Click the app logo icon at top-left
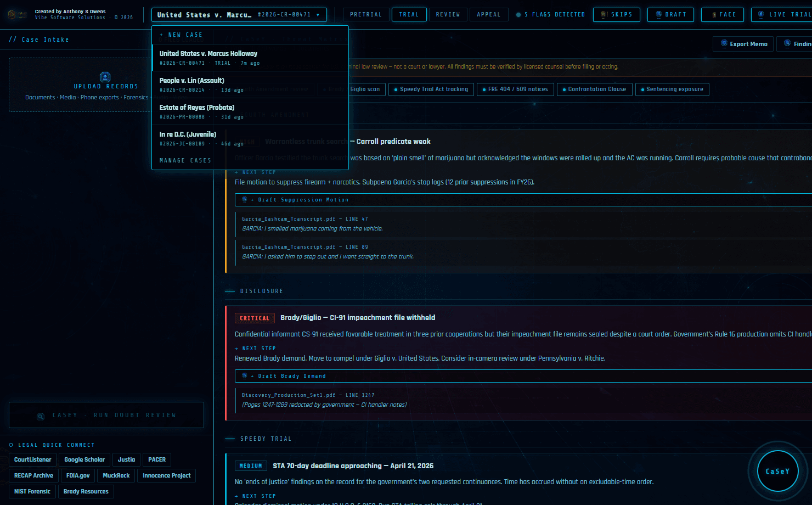The height and width of the screenshot is (505, 812). point(17,15)
